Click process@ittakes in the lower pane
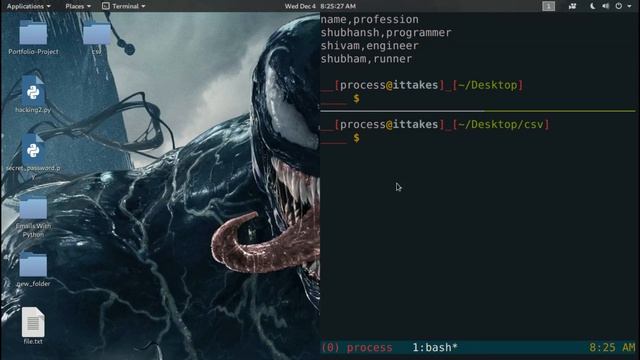Screen dimensions: 640x360 click(x=389, y=124)
